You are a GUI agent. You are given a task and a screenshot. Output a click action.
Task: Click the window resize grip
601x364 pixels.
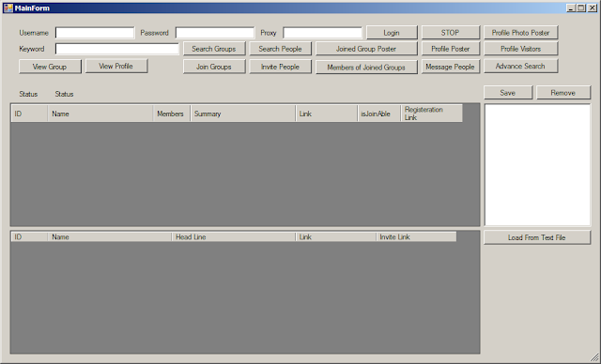594,357
